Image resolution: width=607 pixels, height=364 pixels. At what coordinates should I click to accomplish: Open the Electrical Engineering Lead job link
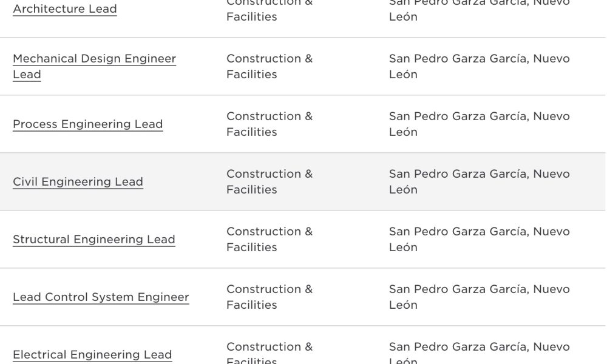click(92, 355)
